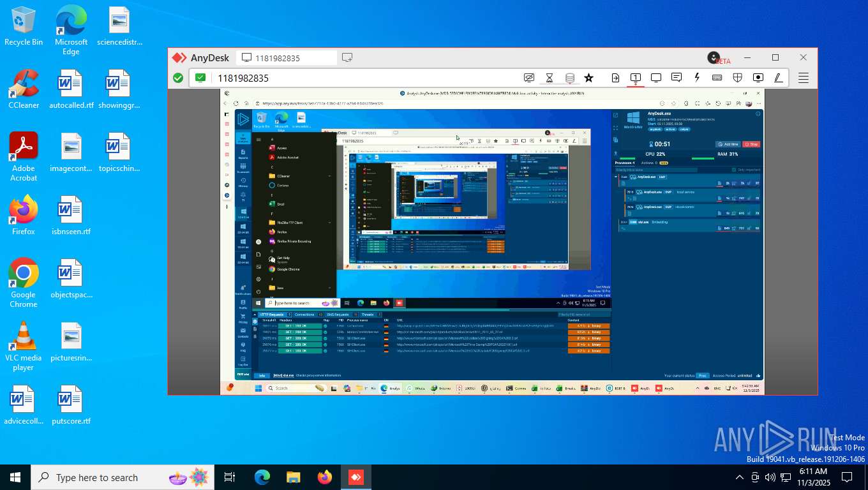
Task: Click the green connection status check icon
Action: 178,78
